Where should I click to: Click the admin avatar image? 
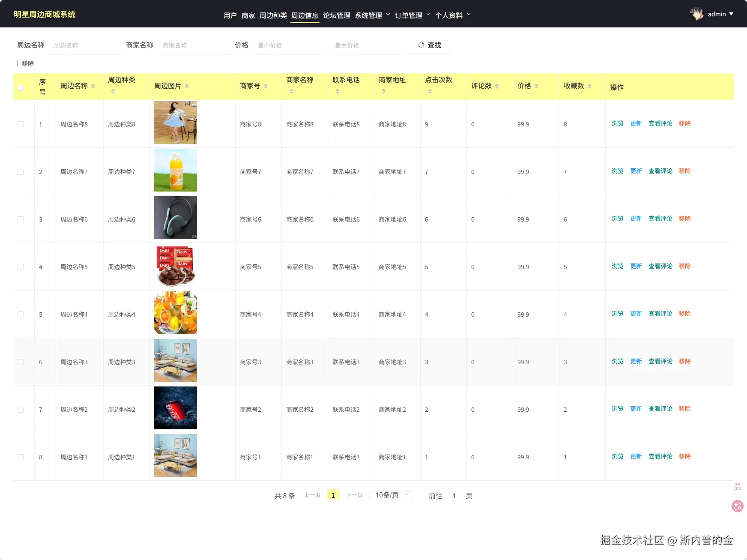pos(697,14)
